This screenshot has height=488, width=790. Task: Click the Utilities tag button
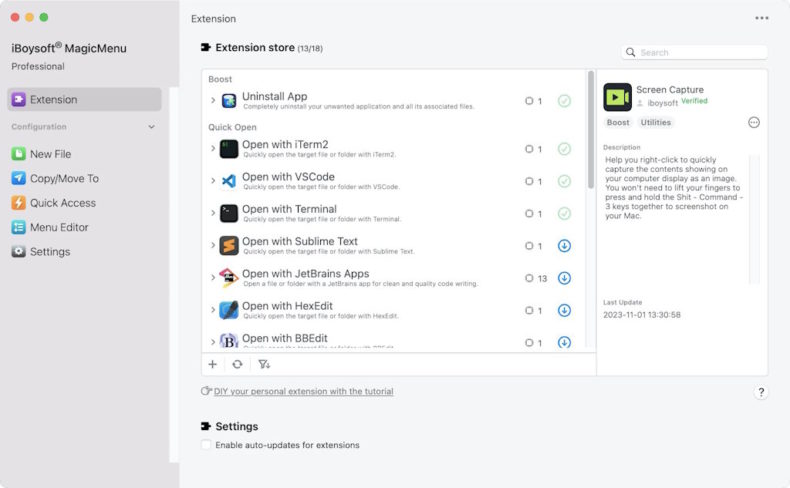point(656,122)
